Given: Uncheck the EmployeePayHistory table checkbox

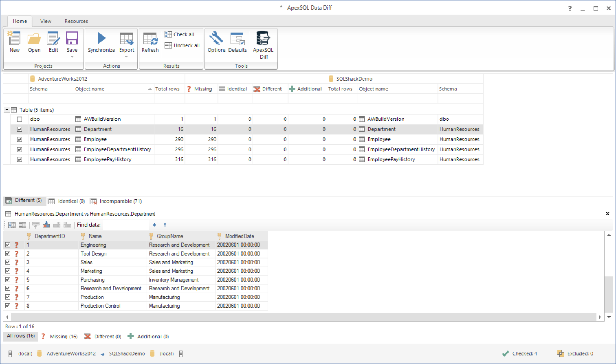Looking at the screenshot, I should click(19, 160).
